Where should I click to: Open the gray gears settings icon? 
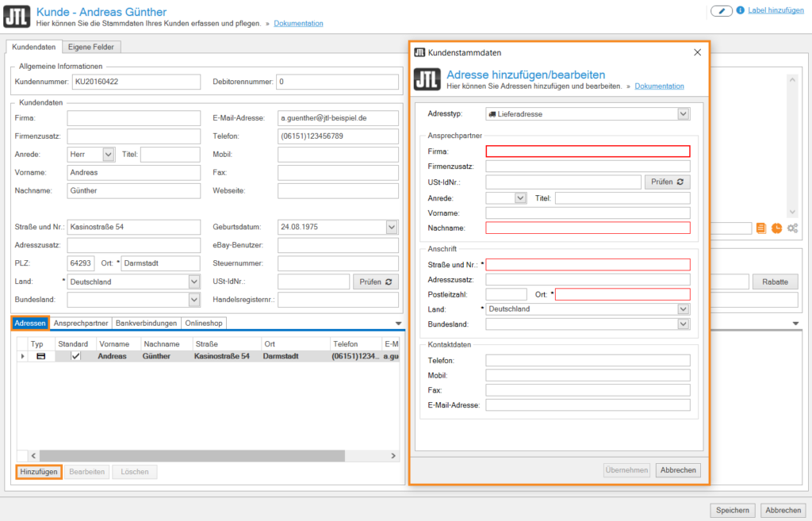[x=792, y=228]
